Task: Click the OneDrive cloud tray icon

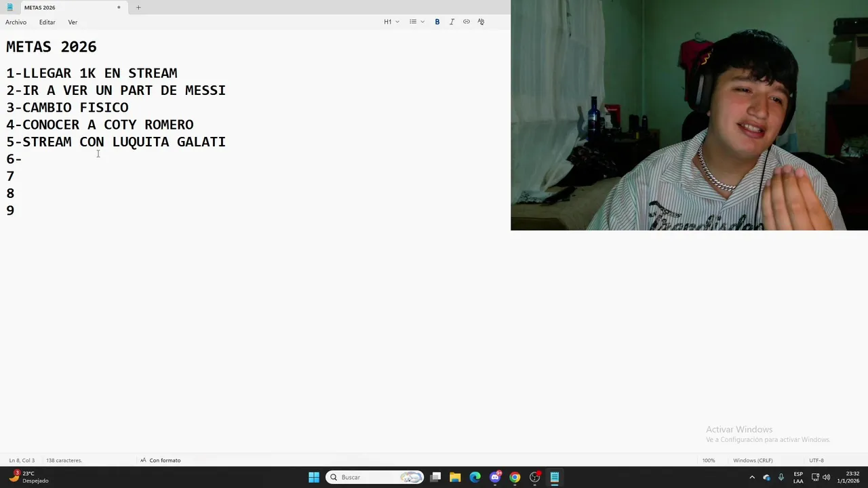Action: coord(767,477)
